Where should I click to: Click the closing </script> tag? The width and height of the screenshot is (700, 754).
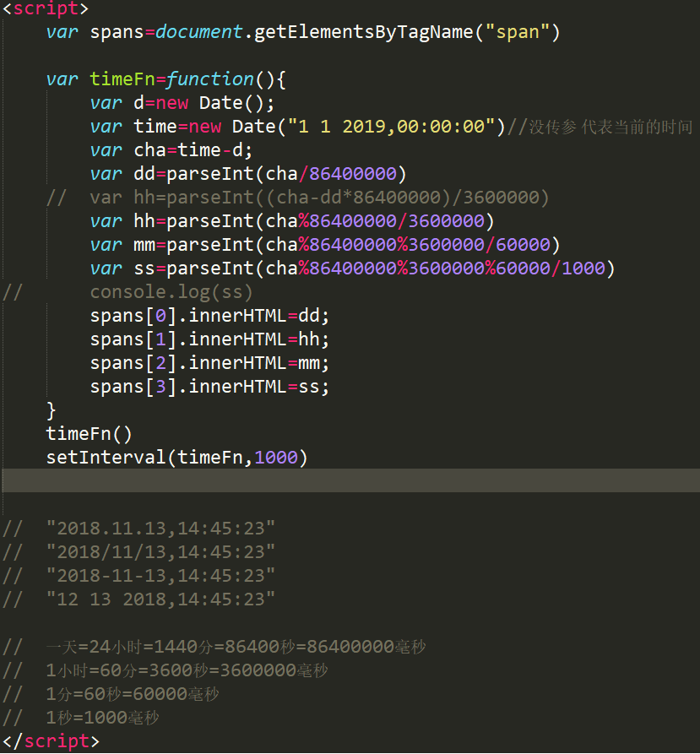tap(51, 741)
